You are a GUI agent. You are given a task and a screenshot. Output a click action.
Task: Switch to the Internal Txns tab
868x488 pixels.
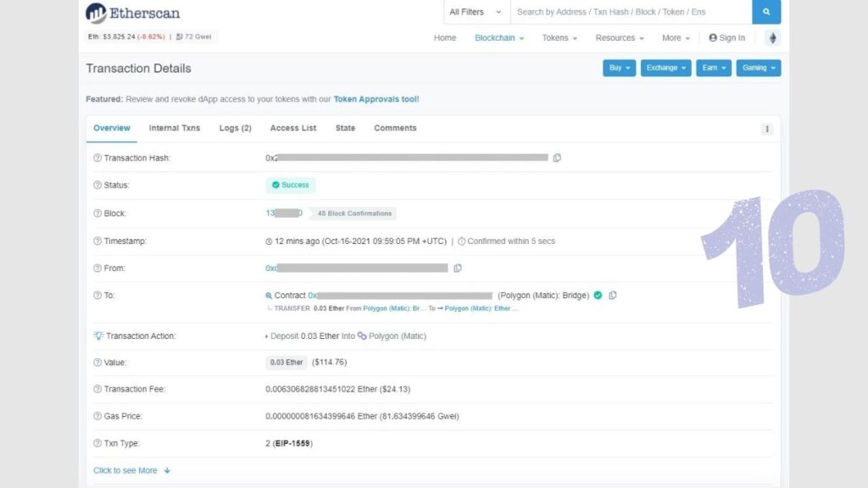point(175,129)
